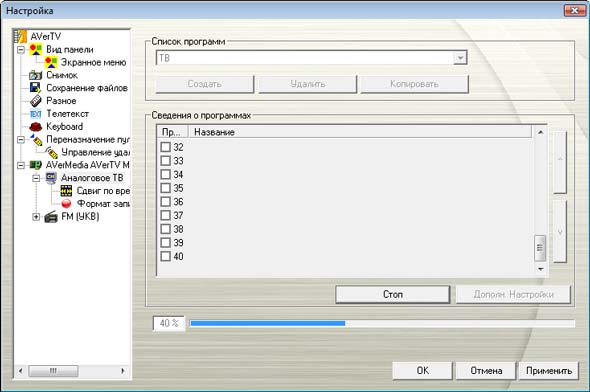Click the Управление удаленным remote icon
The image size is (590, 392).
pyautogui.click(x=51, y=152)
